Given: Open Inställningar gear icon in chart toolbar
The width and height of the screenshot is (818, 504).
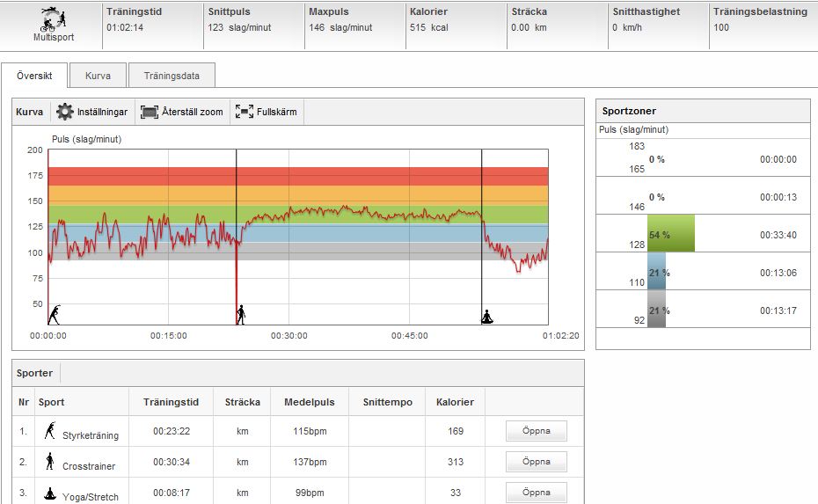Looking at the screenshot, I should pyautogui.click(x=65, y=113).
